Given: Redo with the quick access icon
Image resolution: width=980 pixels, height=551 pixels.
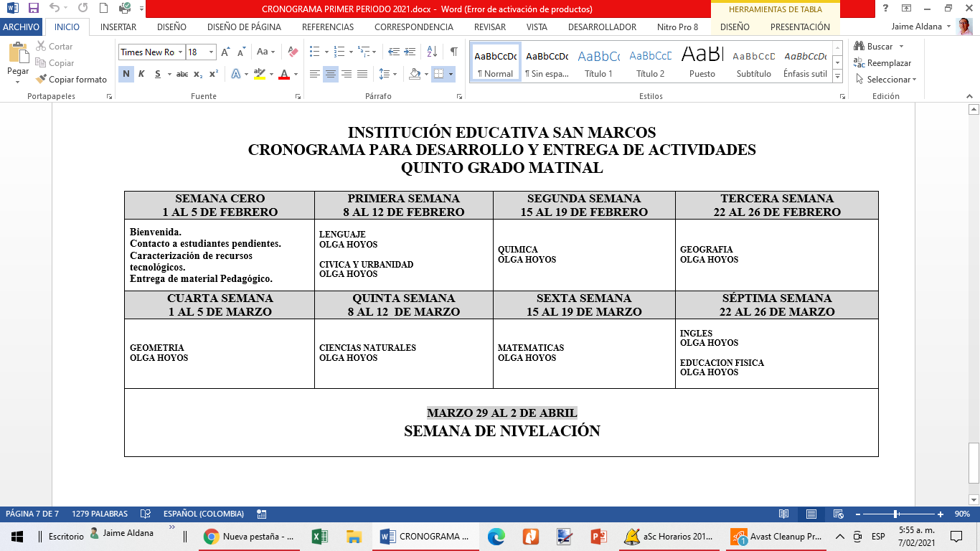Looking at the screenshot, I should [83, 9].
